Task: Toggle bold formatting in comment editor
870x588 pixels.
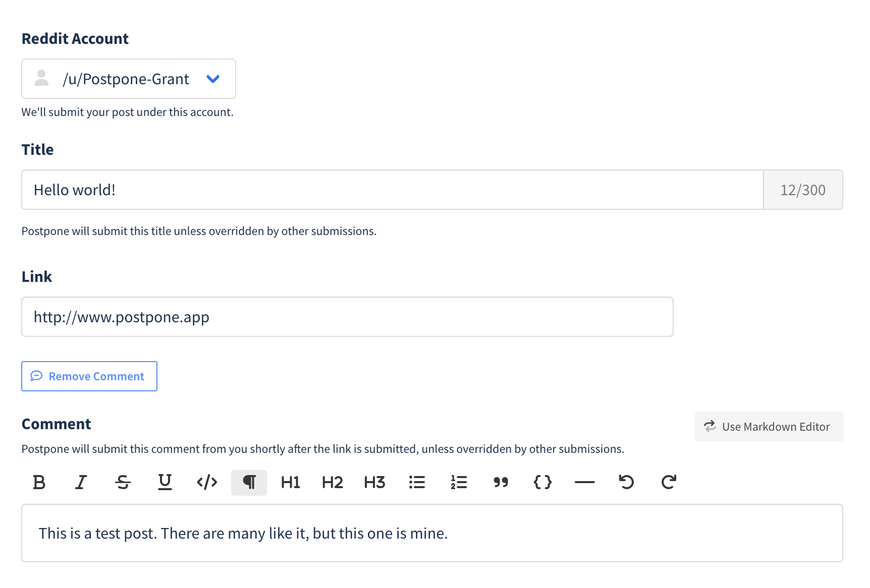Action: [39, 483]
